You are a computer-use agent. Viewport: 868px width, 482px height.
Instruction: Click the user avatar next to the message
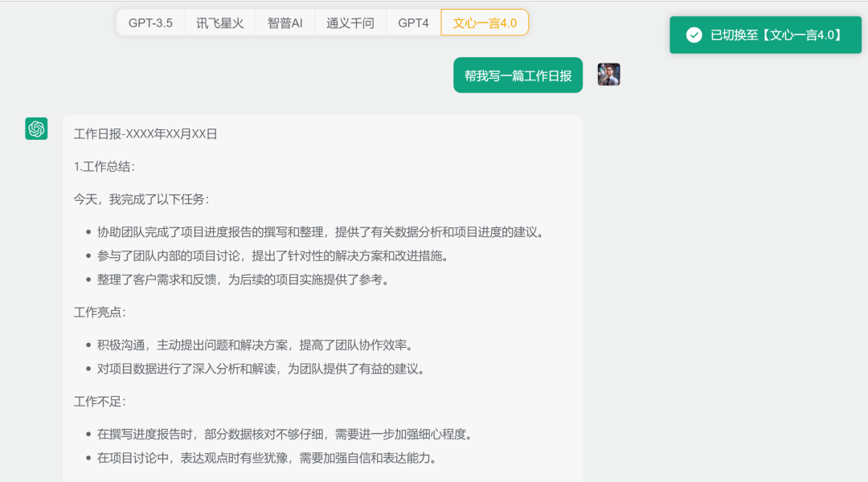tap(608, 74)
